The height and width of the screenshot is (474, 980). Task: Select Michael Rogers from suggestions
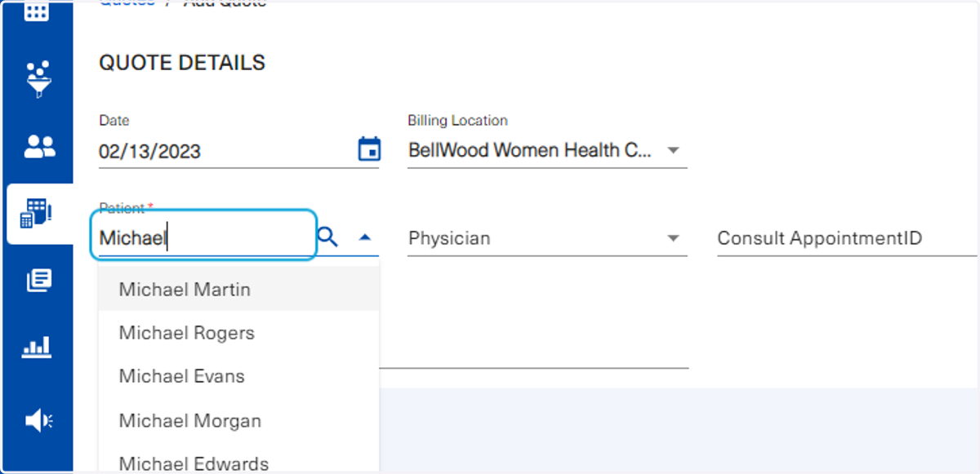(x=238, y=333)
